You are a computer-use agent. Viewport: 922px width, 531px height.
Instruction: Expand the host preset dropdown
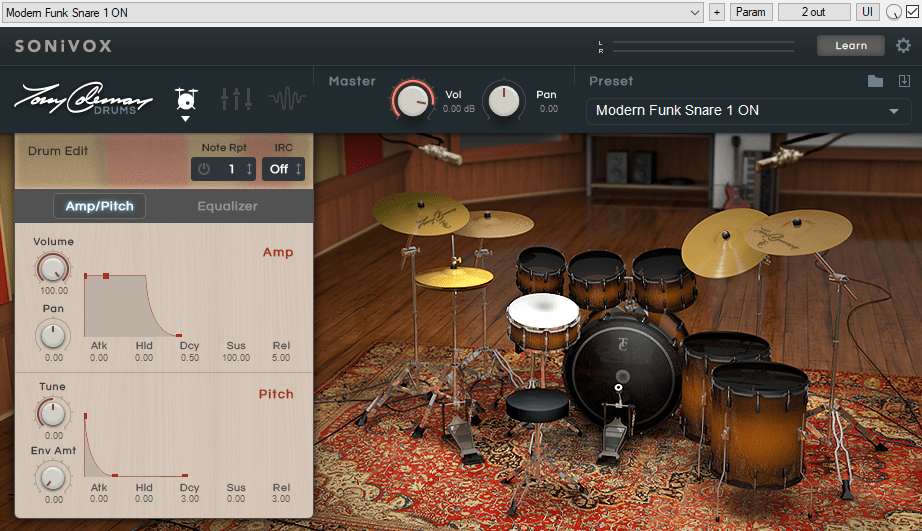(x=694, y=12)
